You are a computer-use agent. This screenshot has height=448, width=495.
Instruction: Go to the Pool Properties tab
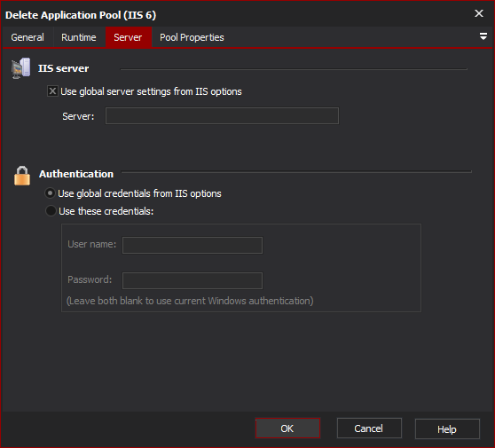tap(192, 37)
